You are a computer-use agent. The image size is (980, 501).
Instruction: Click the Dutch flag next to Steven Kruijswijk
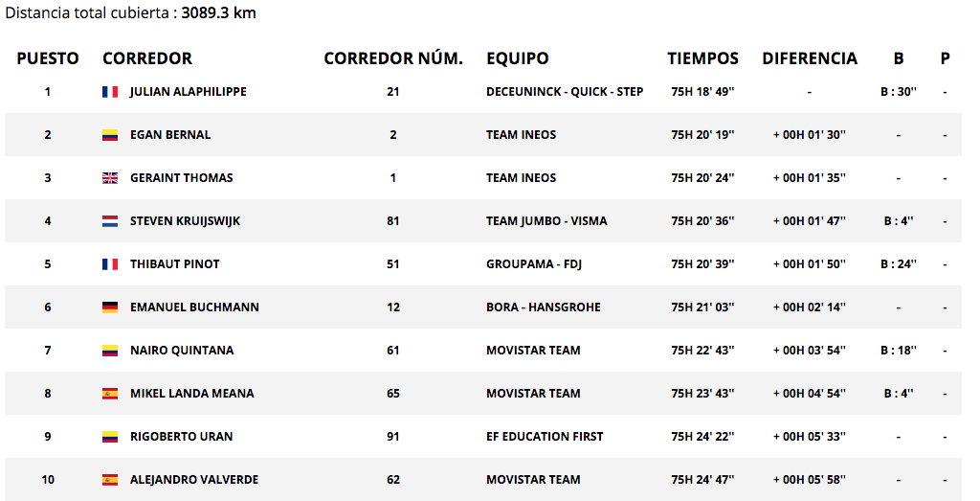point(110,221)
